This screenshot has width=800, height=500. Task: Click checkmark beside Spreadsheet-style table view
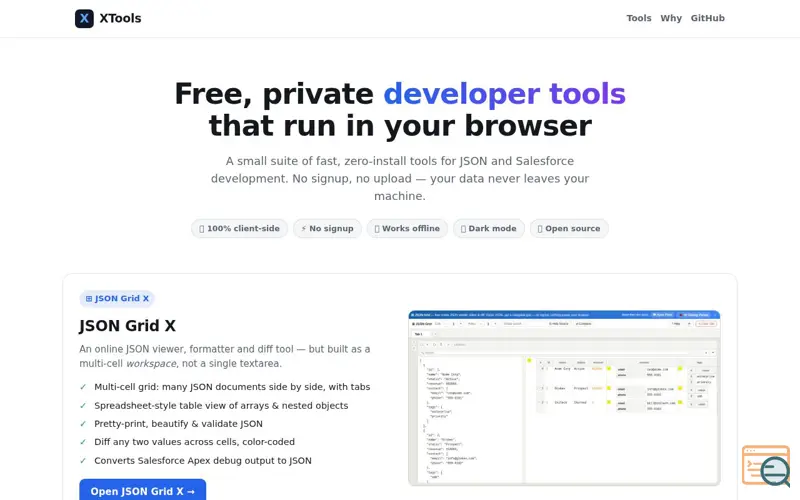(x=83, y=406)
